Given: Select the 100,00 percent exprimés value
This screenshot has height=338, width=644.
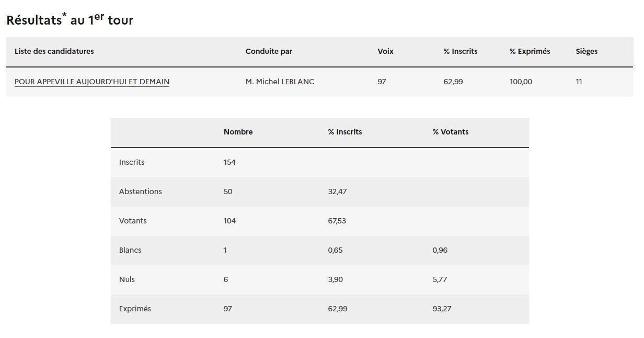Looking at the screenshot, I should click(521, 82).
